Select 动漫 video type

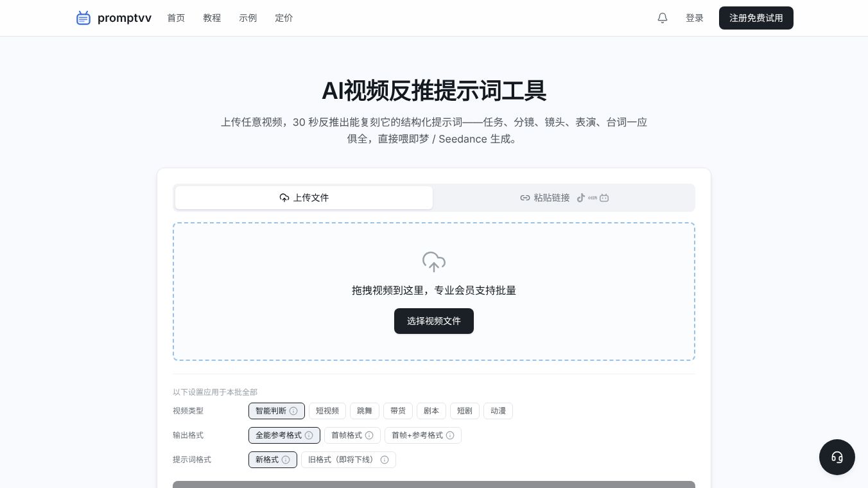[498, 411]
